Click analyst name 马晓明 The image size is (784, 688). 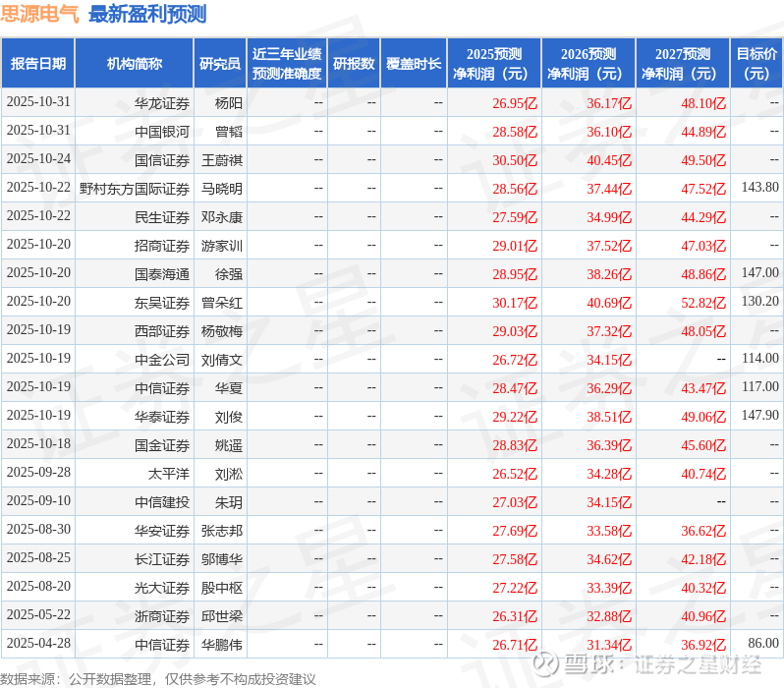pos(222,189)
